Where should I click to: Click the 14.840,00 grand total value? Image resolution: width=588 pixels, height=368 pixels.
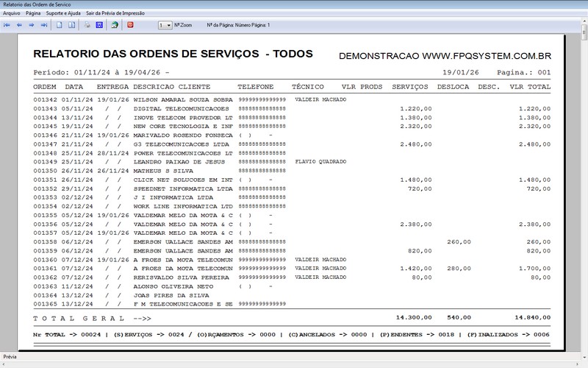click(532, 318)
